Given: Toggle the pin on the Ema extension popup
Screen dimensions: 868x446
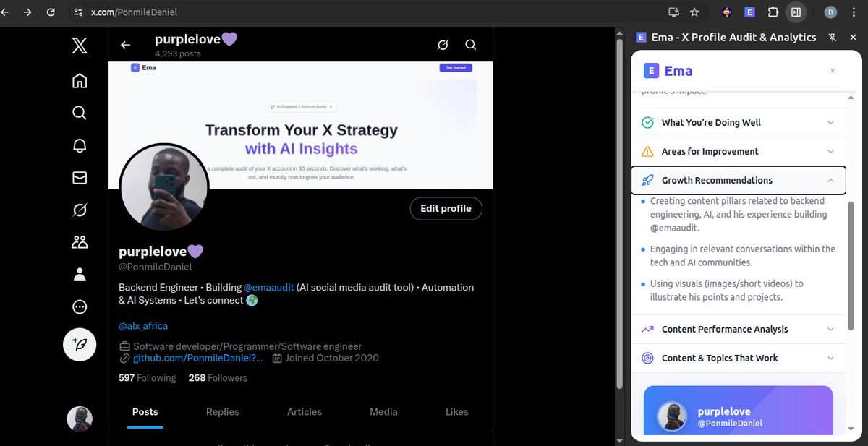Looking at the screenshot, I should pyautogui.click(x=832, y=37).
